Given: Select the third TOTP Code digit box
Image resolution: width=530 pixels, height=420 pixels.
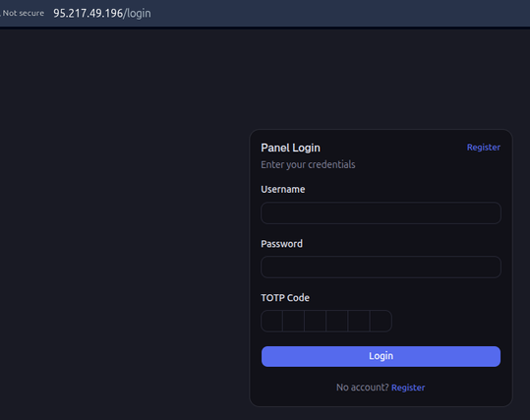Looking at the screenshot, I should tap(316, 321).
